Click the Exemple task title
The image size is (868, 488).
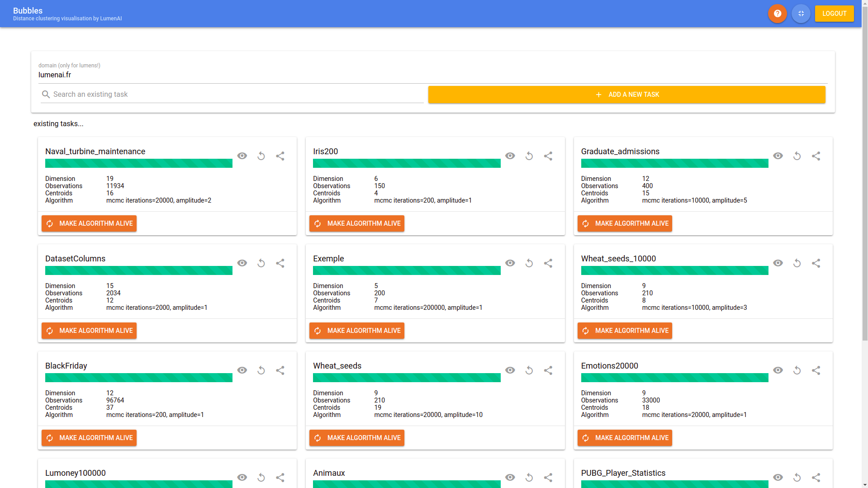click(x=328, y=259)
